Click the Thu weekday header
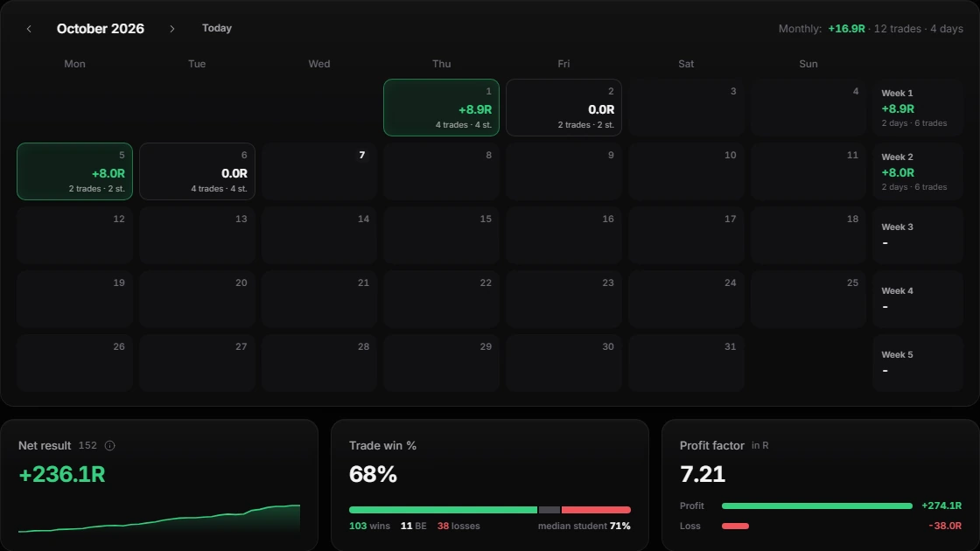 tap(441, 64)
